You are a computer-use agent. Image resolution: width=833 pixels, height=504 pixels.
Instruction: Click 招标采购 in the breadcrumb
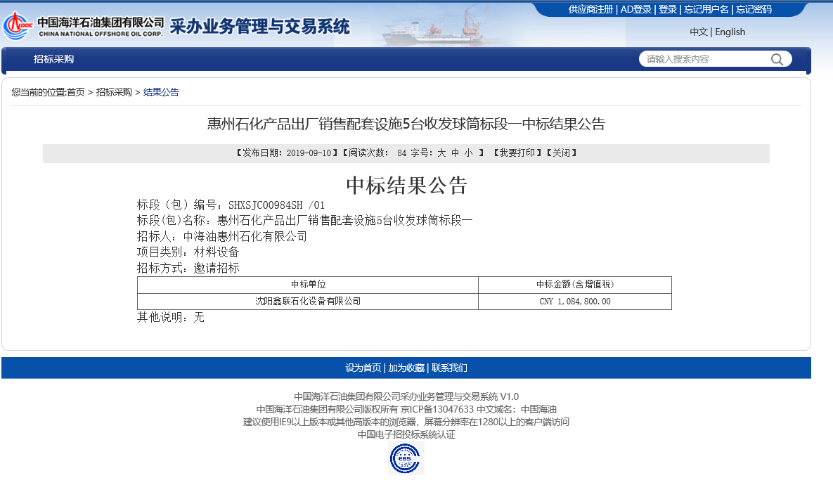click(114, 92)
